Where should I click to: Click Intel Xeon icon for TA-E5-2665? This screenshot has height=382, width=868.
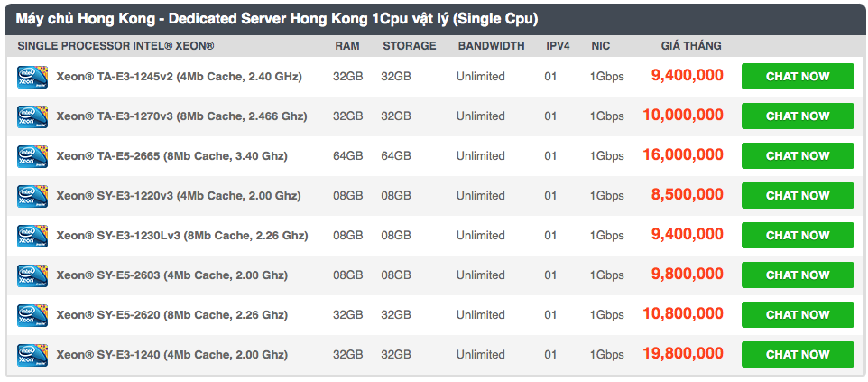click(x=32, y=157)
